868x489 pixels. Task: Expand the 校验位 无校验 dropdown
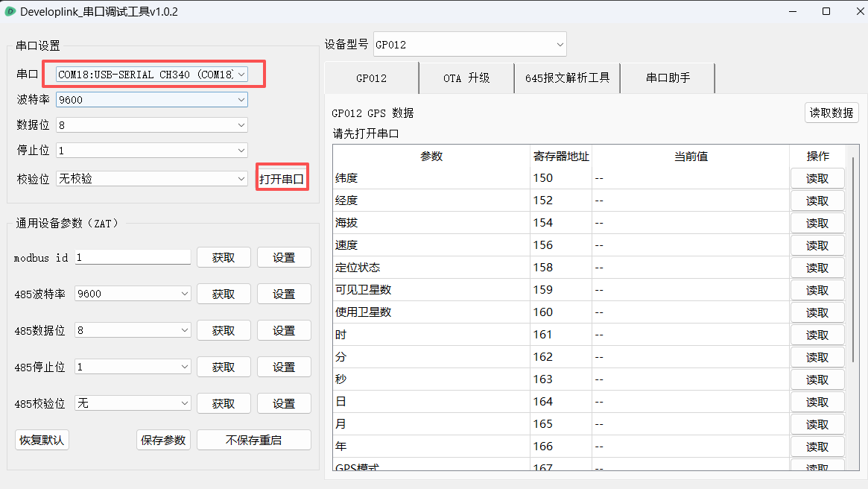[152, 178]
